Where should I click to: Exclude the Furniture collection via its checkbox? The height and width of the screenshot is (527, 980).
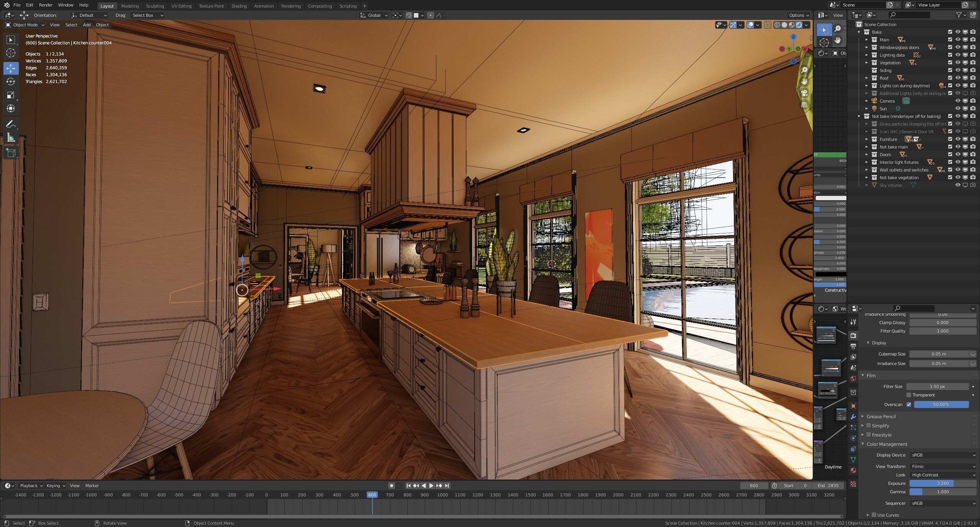950,139
